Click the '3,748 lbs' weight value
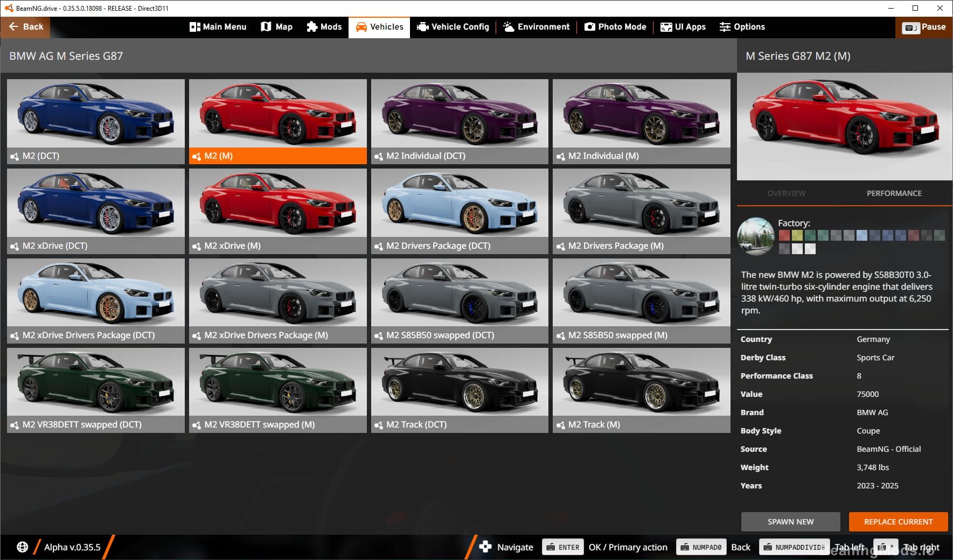Viewport: 953px width, 560px height. pos(873,467)
